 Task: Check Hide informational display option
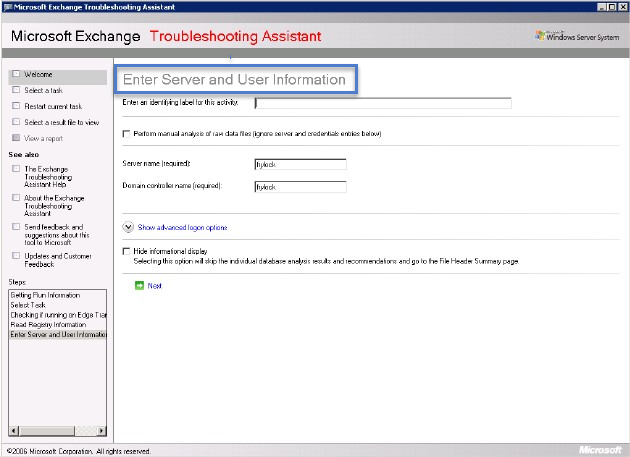pyautogui.click(x=126, y=251)
